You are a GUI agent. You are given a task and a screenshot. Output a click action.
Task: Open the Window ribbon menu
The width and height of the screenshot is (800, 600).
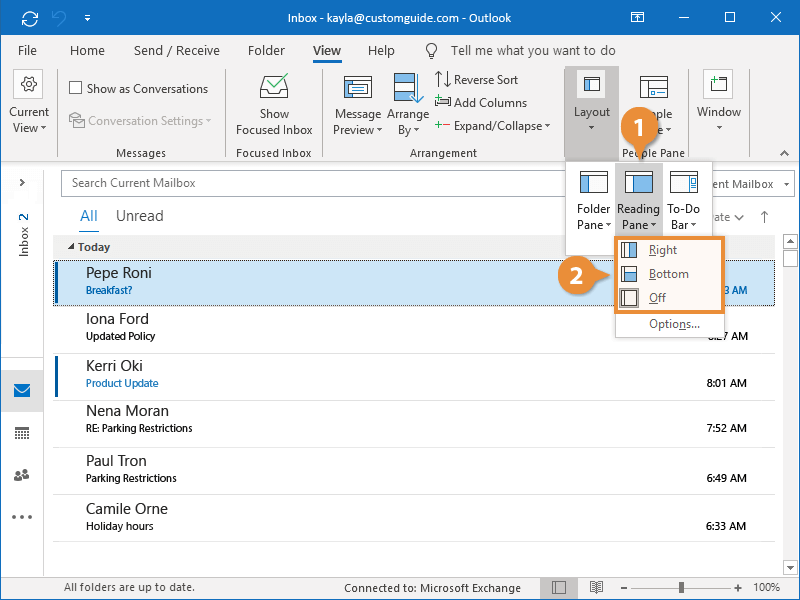(x=718, y=101)
